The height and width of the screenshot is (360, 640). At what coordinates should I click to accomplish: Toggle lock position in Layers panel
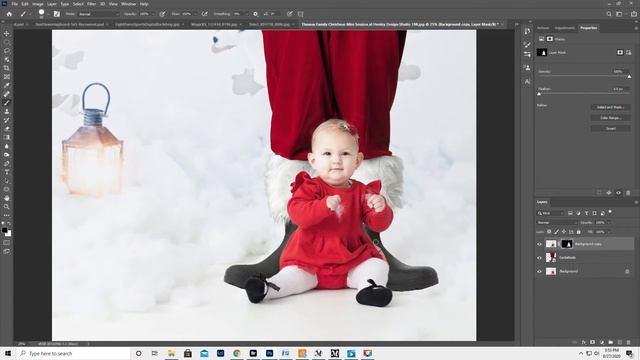[564, 232]
